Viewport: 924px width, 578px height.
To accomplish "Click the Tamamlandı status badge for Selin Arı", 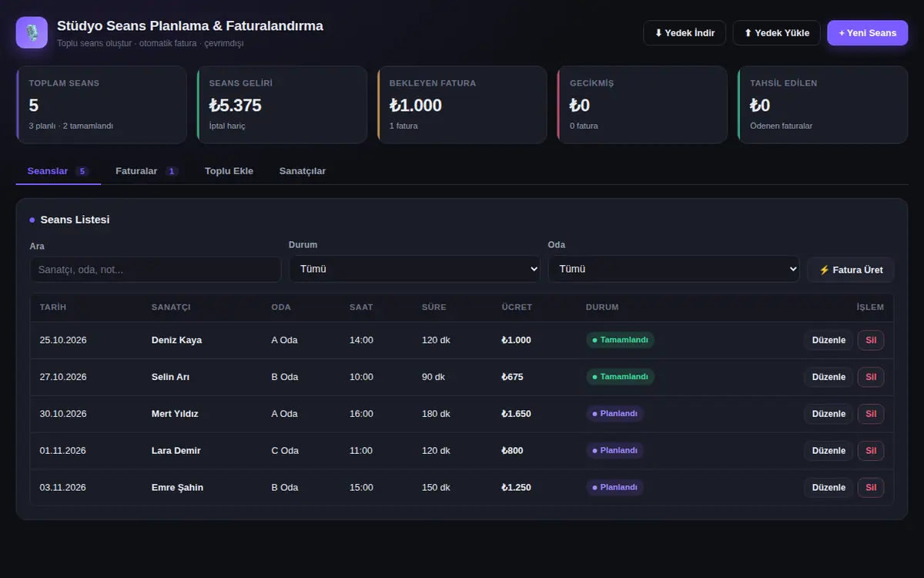I will (620, 377).
